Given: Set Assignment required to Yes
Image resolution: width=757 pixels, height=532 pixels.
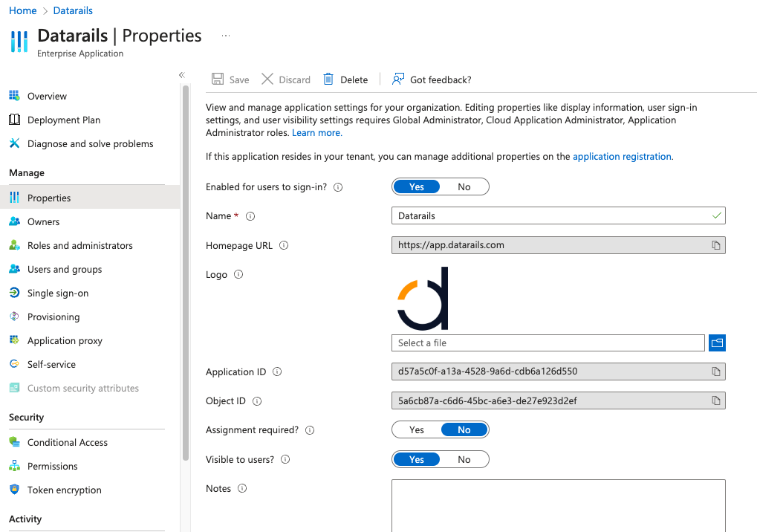Looking at the screenshot, I should click(417, 430).
